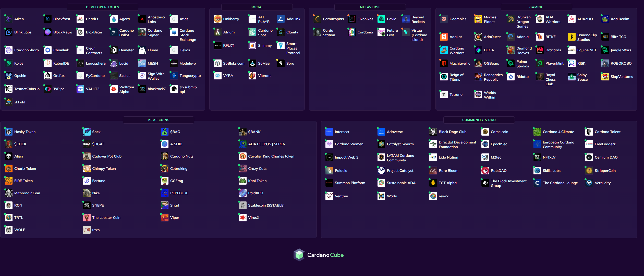The image size is (644, 276).
Task: Click the ADAZOO icon
Action: click(x=572, y=19)
